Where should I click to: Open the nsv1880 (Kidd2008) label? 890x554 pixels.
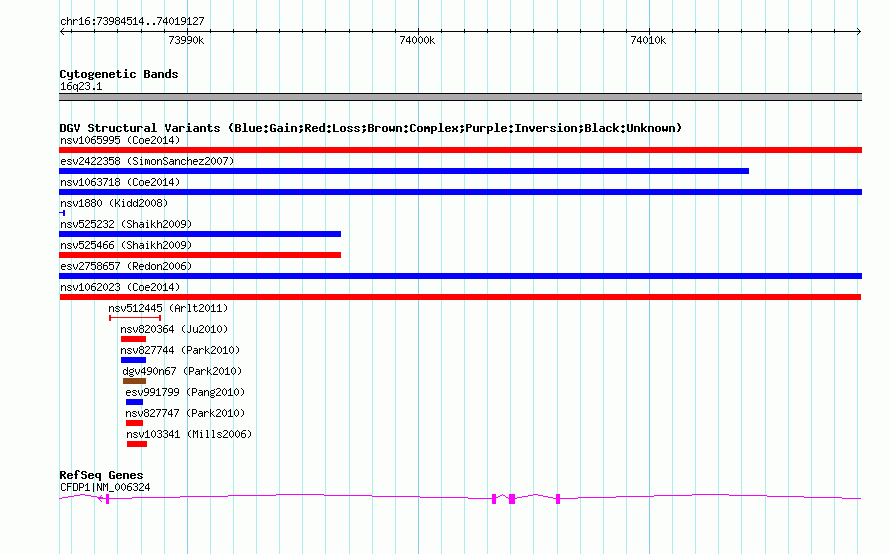[114, 203]
